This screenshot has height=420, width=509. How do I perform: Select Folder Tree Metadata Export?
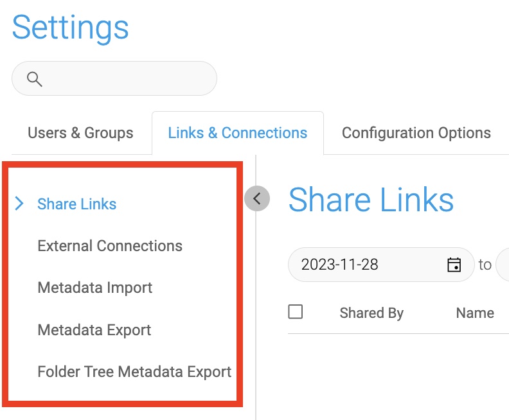point(134,372)
